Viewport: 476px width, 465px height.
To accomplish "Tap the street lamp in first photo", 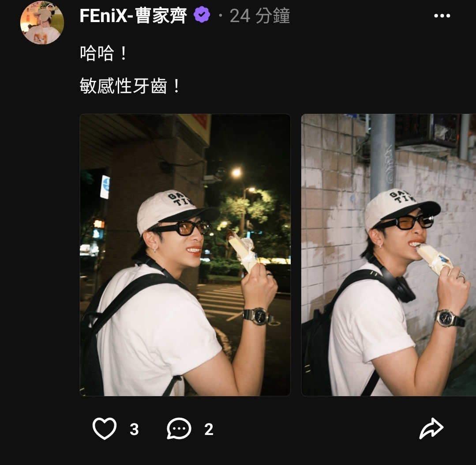I will pos(236,173).
